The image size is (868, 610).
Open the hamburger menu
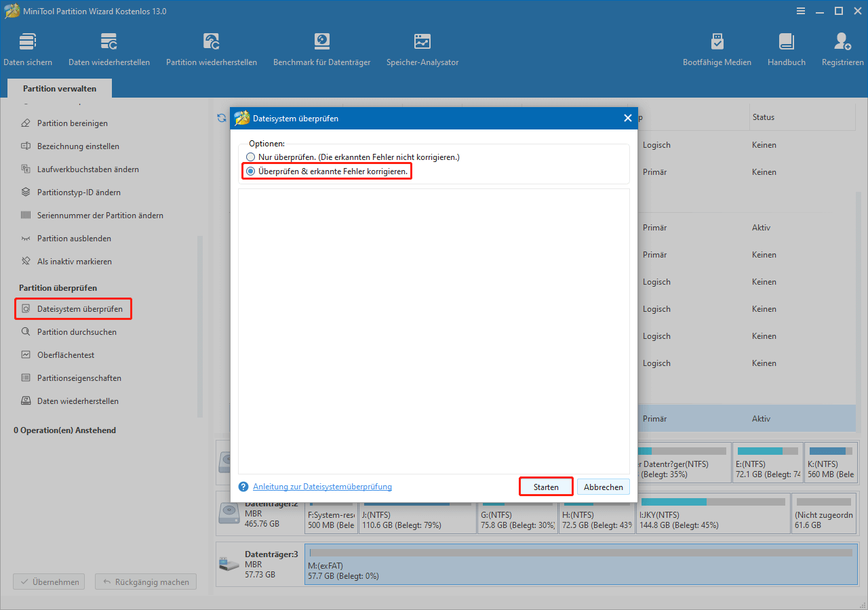(x=801, y=11)
